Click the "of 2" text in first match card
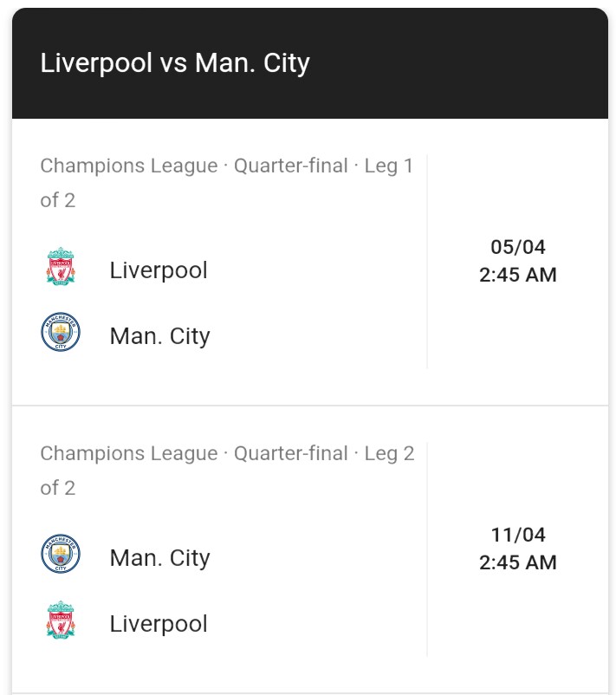Image resolution: width=616 pixels, height=695 pixels. tap(58, 200)
